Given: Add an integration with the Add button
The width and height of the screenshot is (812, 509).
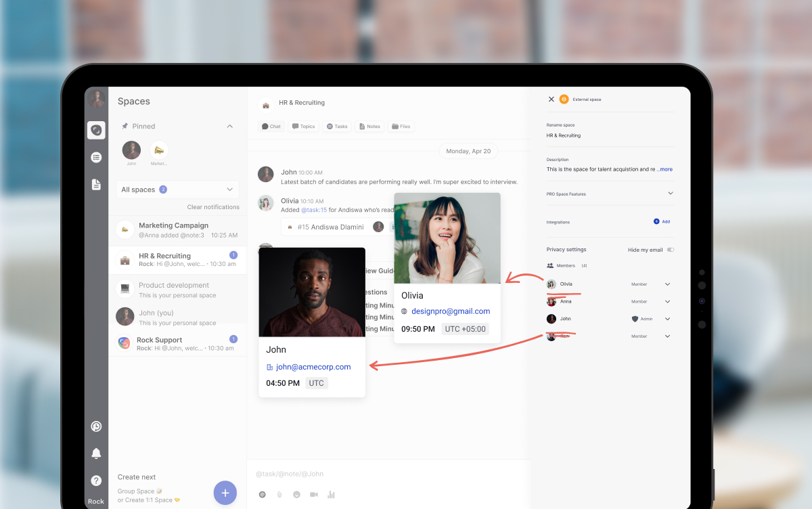Looking at the screenshot, I should coord(660,221).
